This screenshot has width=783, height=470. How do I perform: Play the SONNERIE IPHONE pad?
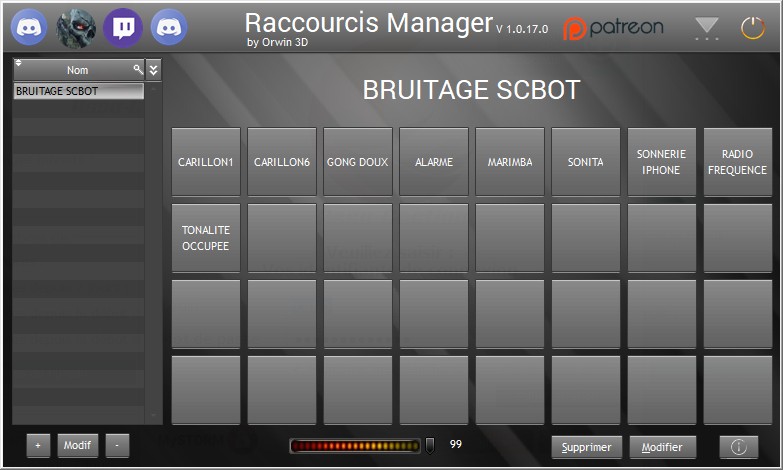tap(662, 162)
